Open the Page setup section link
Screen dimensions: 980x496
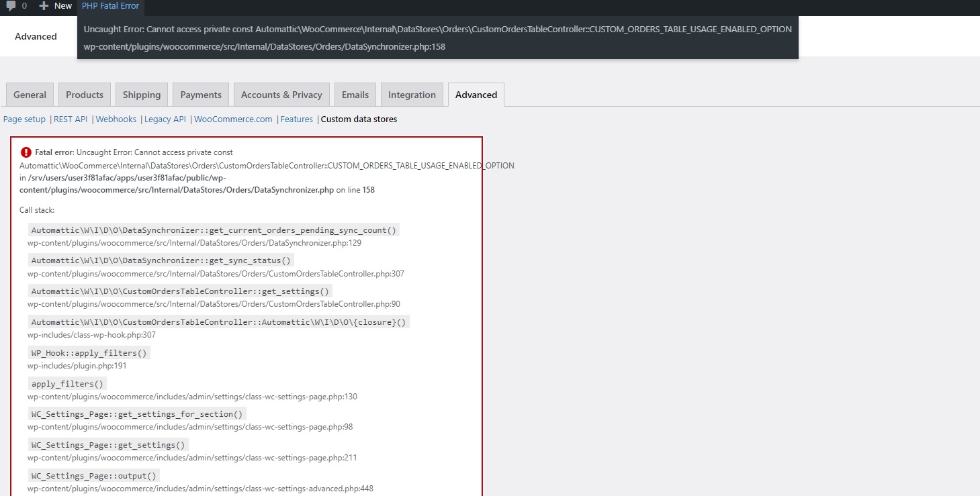point(24,119)
